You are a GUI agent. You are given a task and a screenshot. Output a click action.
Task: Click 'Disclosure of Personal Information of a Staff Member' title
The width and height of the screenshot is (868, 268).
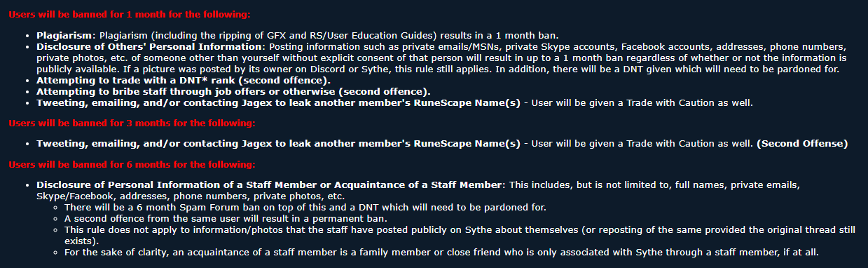point(270,185)
